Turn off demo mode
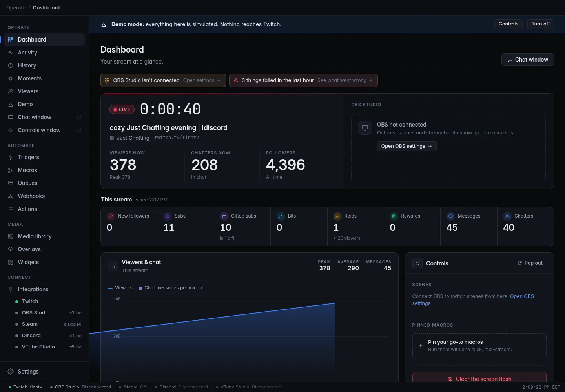The height and width of the screenshot is (392, 565). [x=541, y=24]
